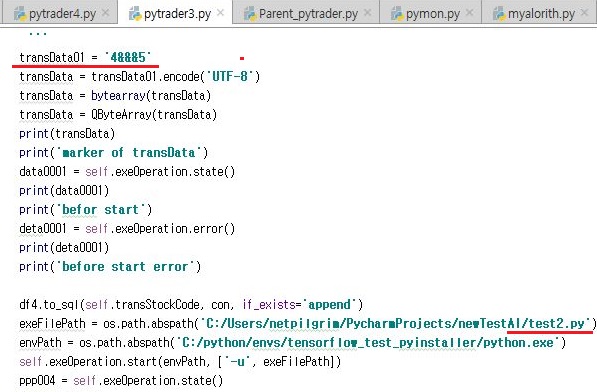Click the Python file icon on pytrader3.py tab

(135, 14)
